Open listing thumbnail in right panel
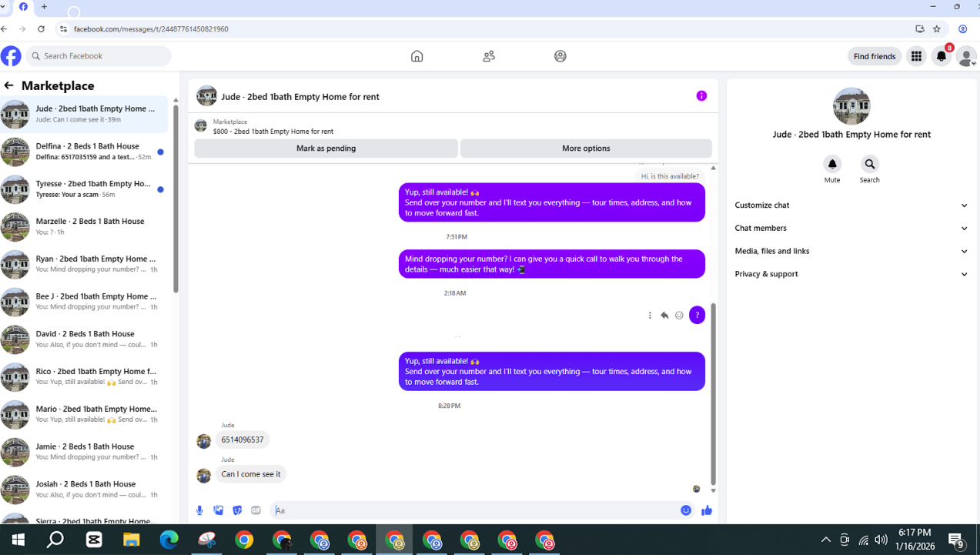 click(x=851, y=106)
